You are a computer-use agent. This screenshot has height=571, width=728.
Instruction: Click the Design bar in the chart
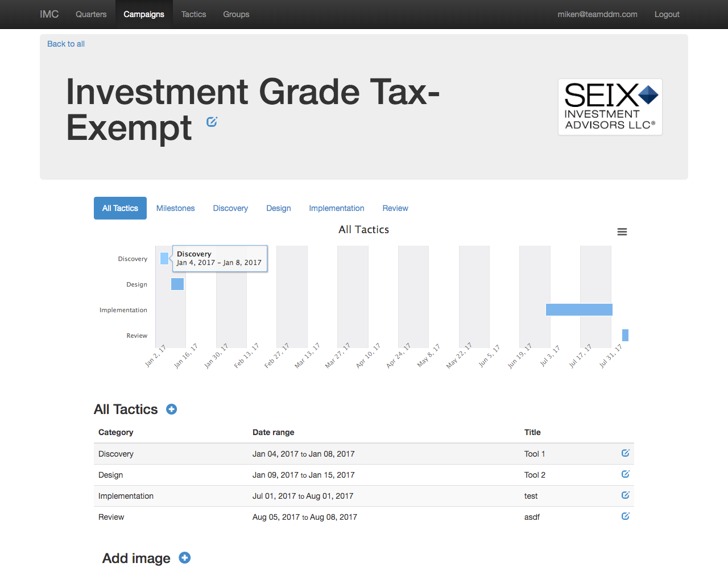pos(177,284)
